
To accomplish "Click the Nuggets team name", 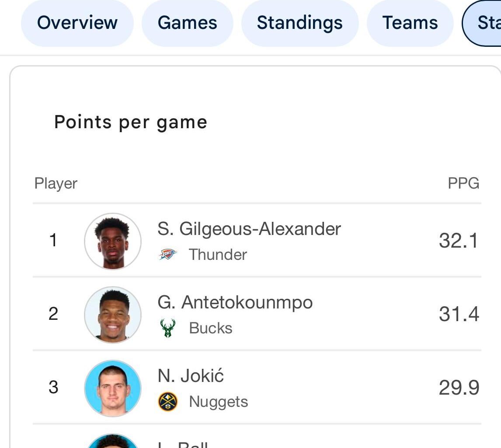I will point(218,401).
